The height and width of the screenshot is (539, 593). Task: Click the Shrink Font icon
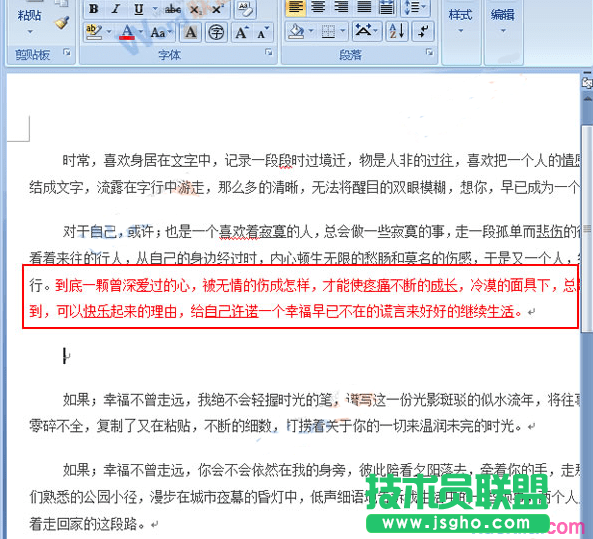[x=262, y=33]
